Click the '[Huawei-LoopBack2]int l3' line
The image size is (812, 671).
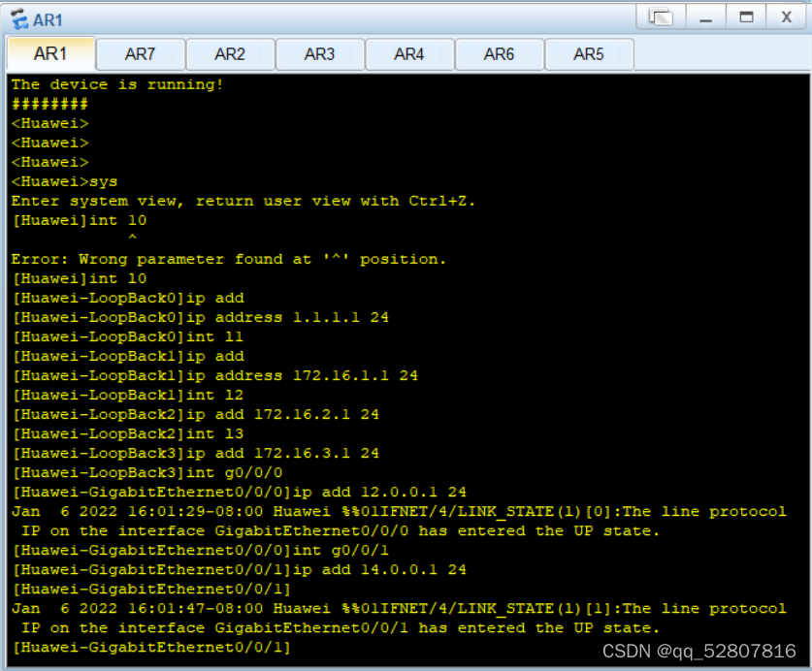(127, 433)
